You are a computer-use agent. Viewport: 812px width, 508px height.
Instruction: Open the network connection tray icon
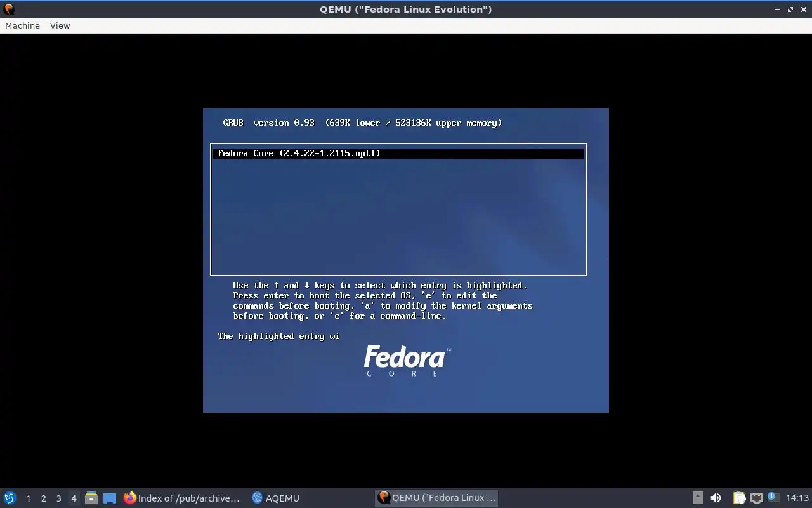(x=756, y=498)
